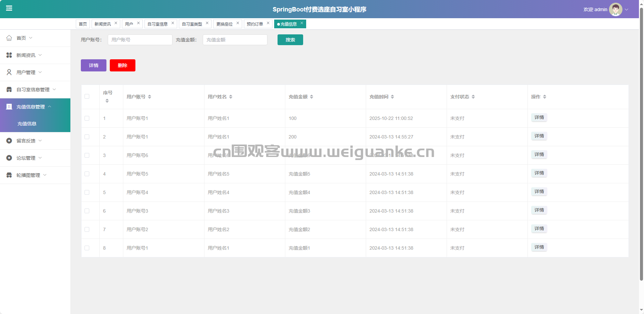Open the 充值信息 submenu item

pyautogui.click(x=27, y=124)
